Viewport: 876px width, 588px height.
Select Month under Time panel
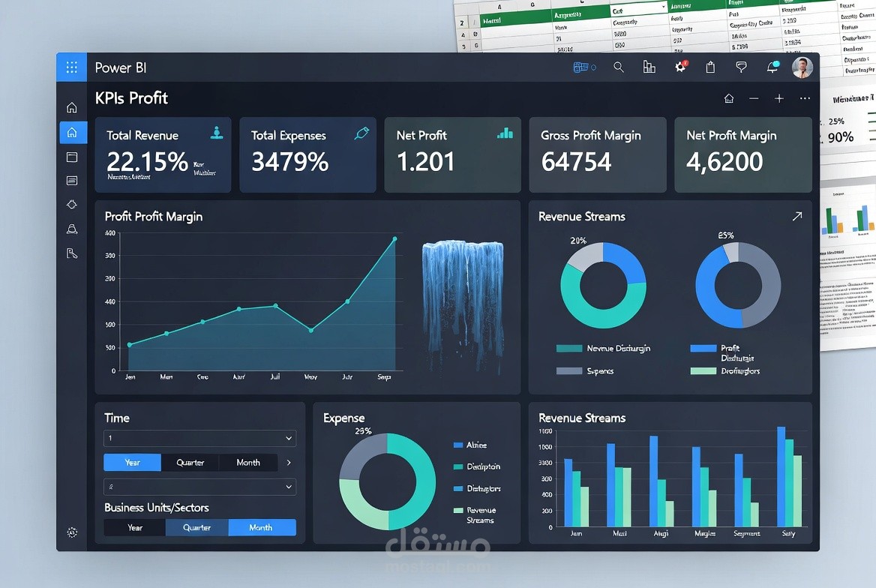coord(248,463)
